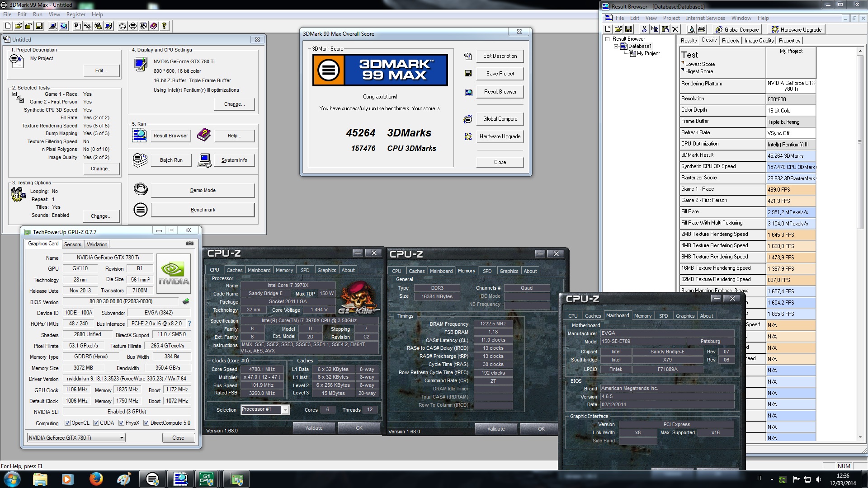Click the Open folder icon in 3DMark toolbar
The width and height of the screenshot is (868, 488).
18,26
